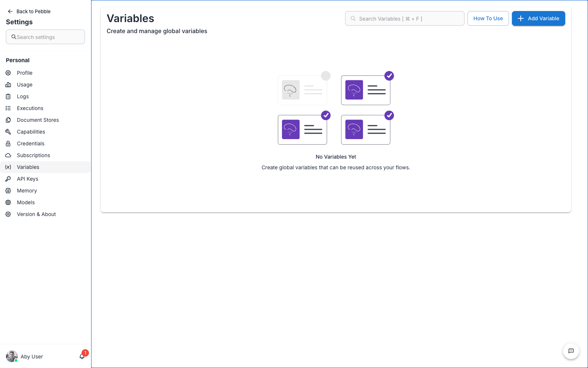
Task: Open Capabilities settings
Action: click(45, 132)
